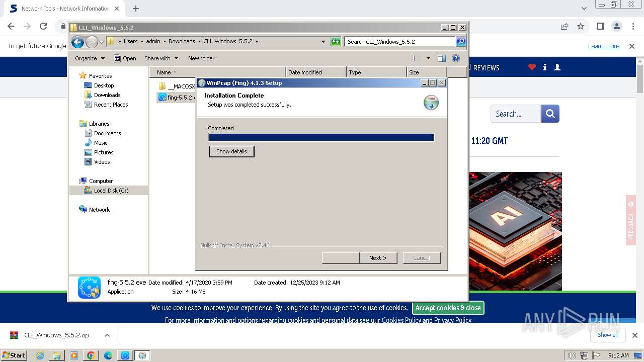644x362 pixels.
Task: Change your view icon in Explorer
Action: [x=416, y=58]
